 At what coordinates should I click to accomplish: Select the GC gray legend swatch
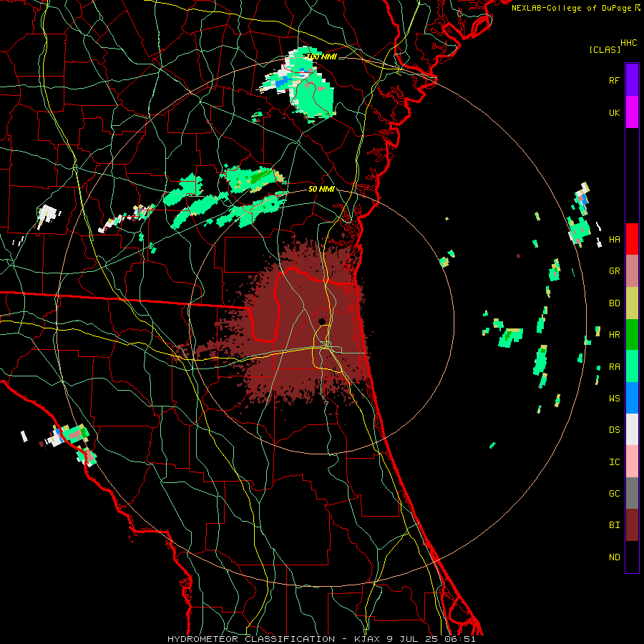tap(632, 493)
